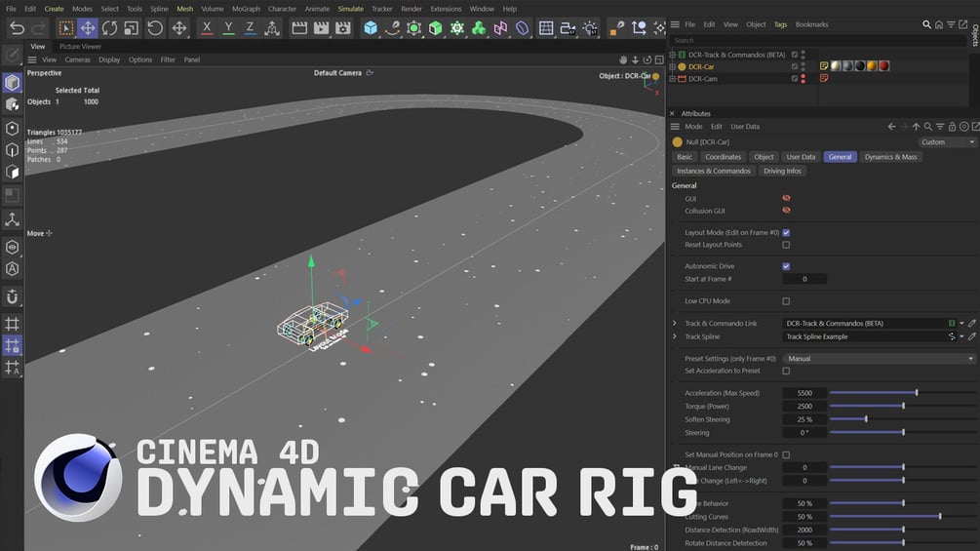This screenshot has width=980, height=551.
Task: Click the coordinate system icon
Action: tap(272, 28)
